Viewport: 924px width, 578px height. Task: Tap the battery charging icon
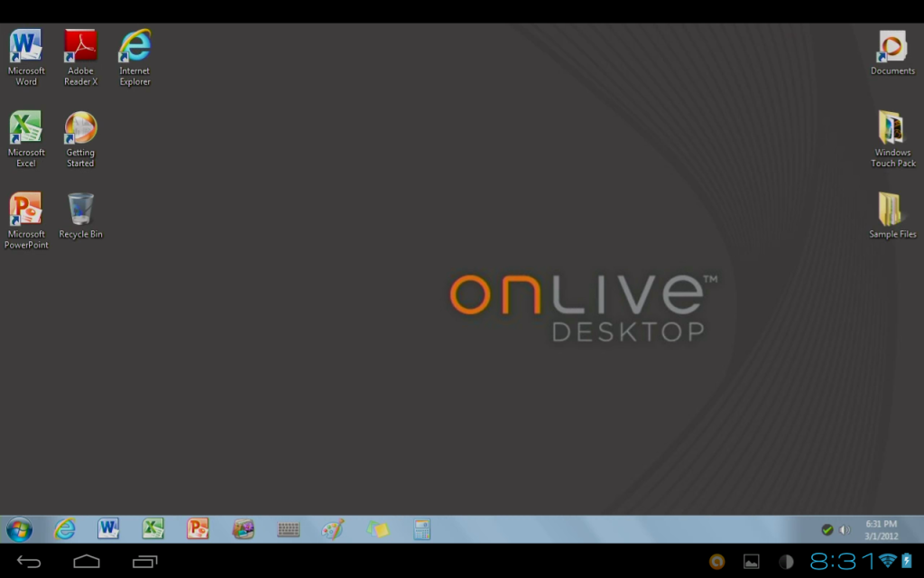coord(907,560)
